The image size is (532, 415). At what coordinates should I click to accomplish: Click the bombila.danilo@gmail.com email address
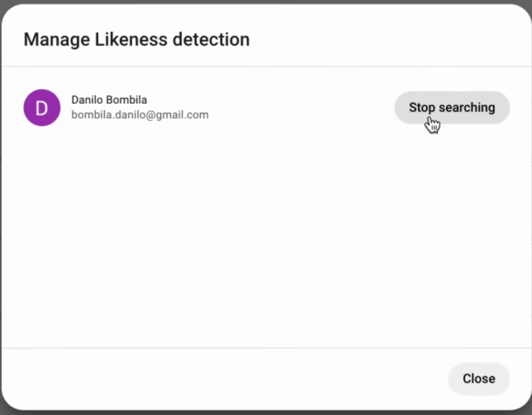[140, 115]
